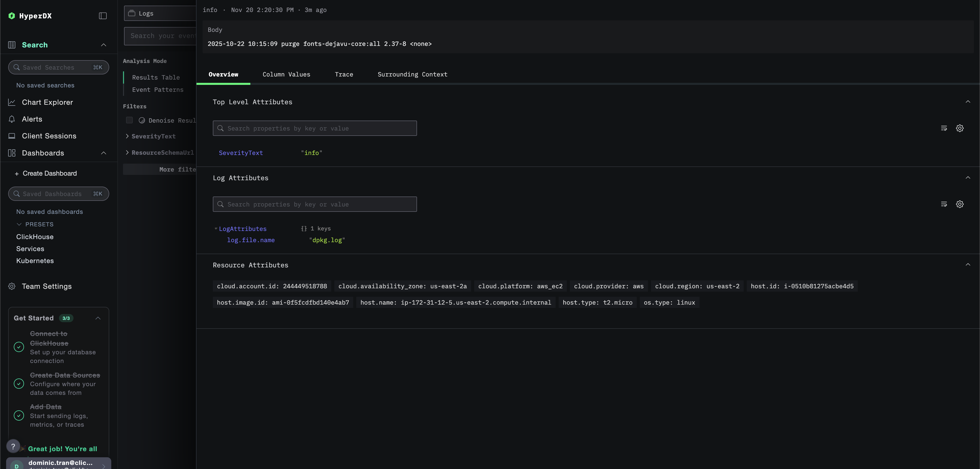Switch to the Column Values tab
The height and width of the screenshot is (469, 980).
click(x=286, y=74)
